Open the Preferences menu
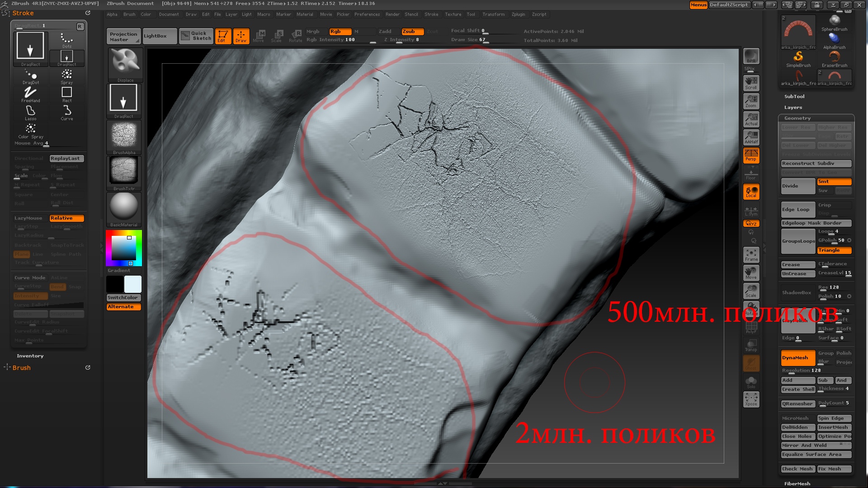868x488 pixels. click(367, 14)
